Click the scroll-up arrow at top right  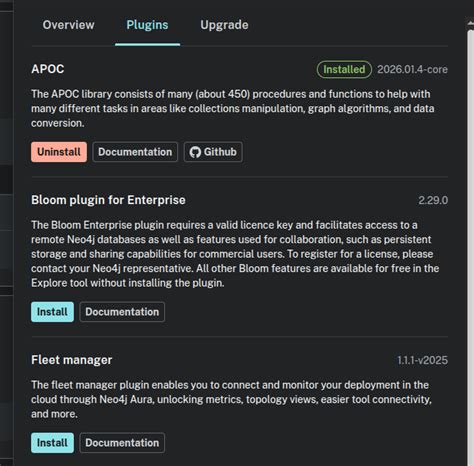(470, 23)
